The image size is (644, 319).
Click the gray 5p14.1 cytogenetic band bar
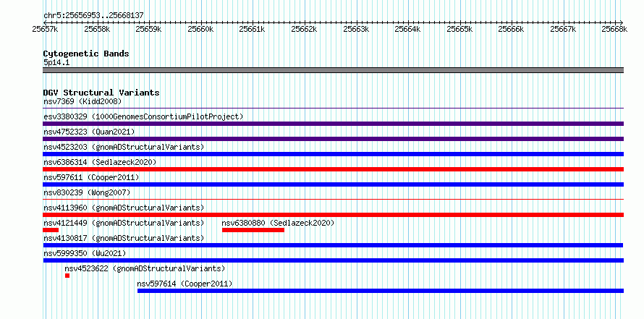pos(333,69)
